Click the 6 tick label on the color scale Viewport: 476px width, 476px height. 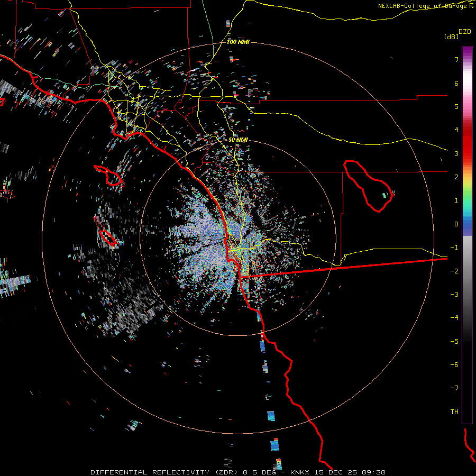456,83
